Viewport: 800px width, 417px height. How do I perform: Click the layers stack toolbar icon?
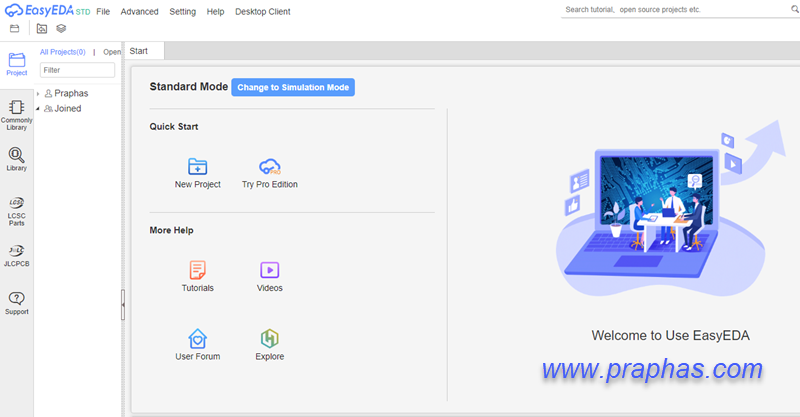click(61, 29)
